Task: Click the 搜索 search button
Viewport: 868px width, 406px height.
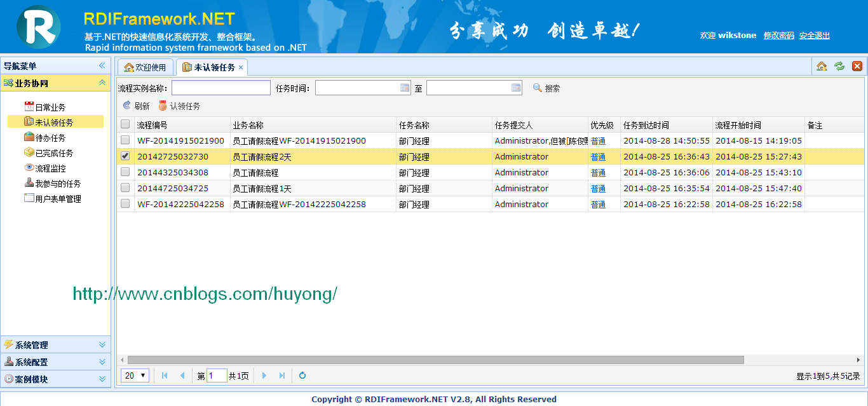Action: point(546,88)
